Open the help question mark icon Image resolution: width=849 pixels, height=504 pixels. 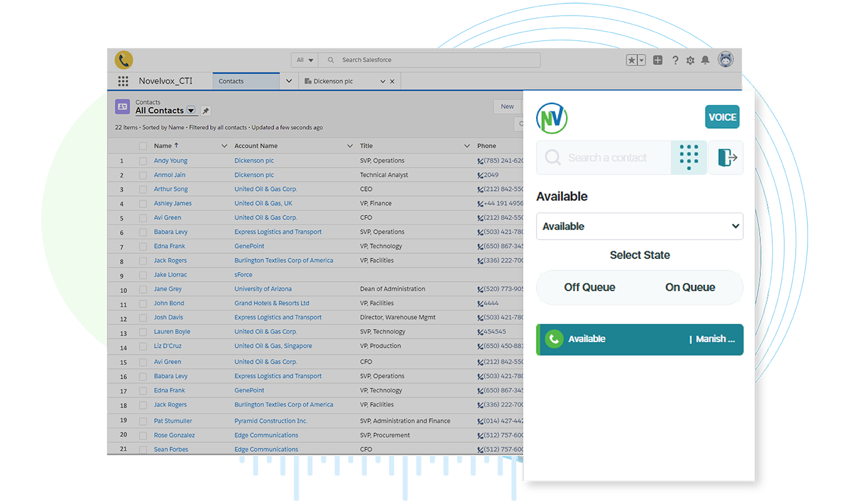[x=675, y=60]
